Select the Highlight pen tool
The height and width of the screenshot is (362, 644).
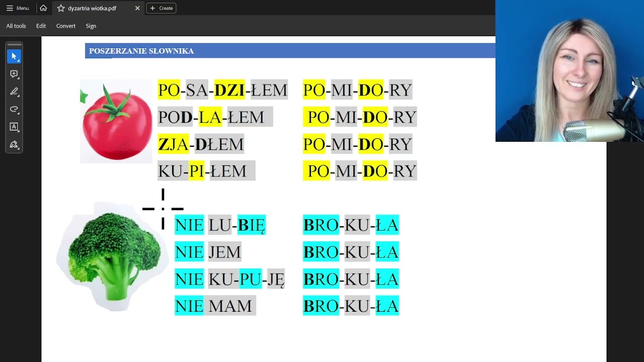(14, 92)
